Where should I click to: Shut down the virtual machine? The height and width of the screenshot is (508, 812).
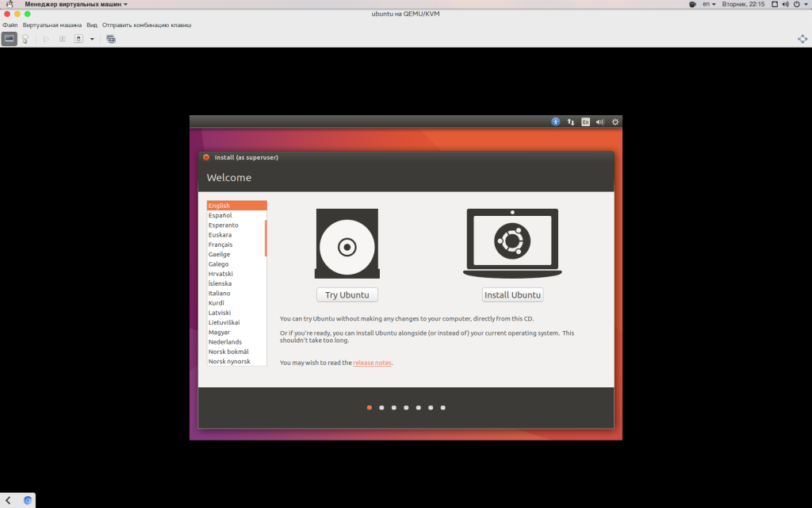[x=79, y=39]
